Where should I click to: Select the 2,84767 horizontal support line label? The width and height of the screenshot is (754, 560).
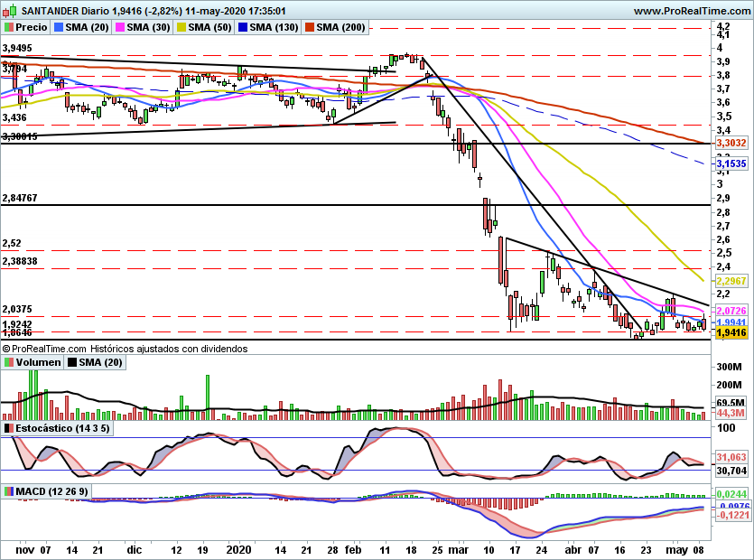click(20, 197)
